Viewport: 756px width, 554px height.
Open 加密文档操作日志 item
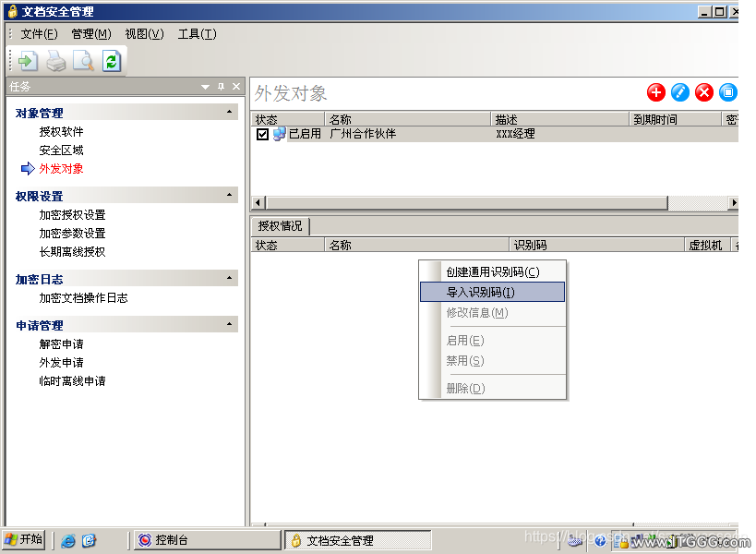(x=83, y=297)
